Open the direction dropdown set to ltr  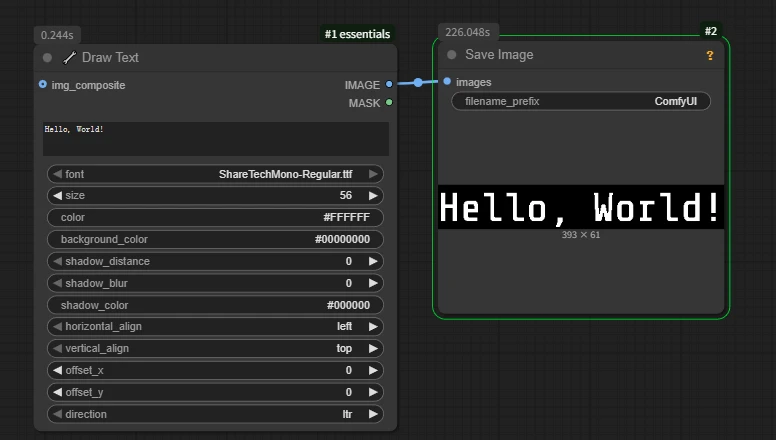pyautogui.click(x=215, y=414)
